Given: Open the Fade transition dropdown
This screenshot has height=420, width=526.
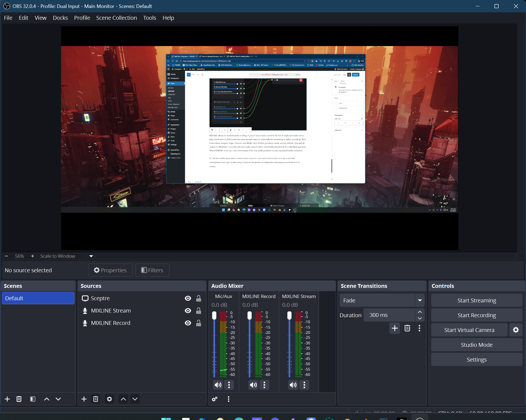Looking at the screenshot, I should (x=420, y=300).
